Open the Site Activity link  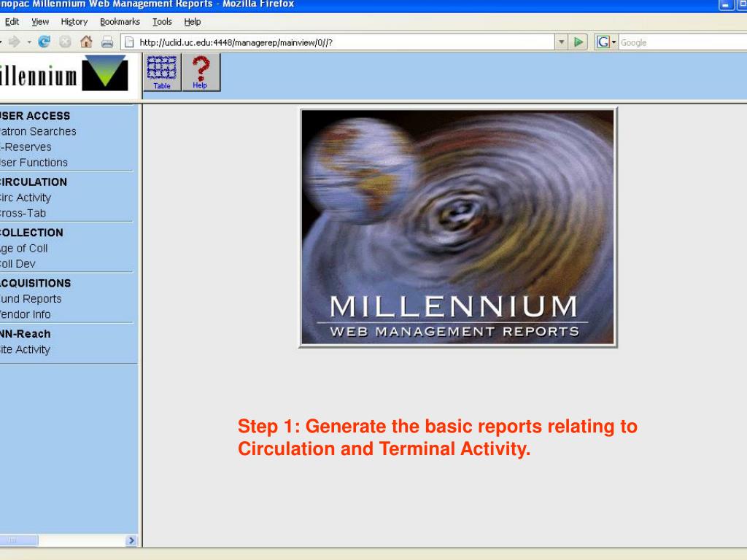(x=25, y=349)
